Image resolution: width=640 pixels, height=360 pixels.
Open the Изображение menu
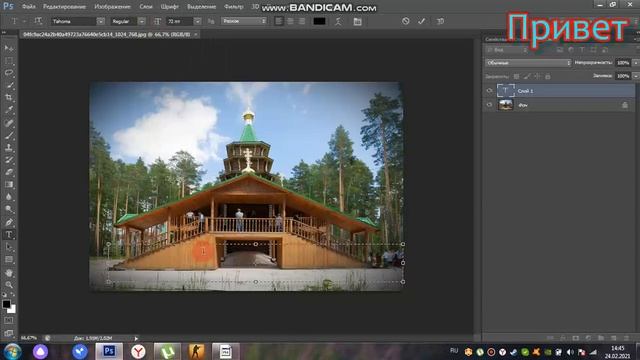coord(112,7)
